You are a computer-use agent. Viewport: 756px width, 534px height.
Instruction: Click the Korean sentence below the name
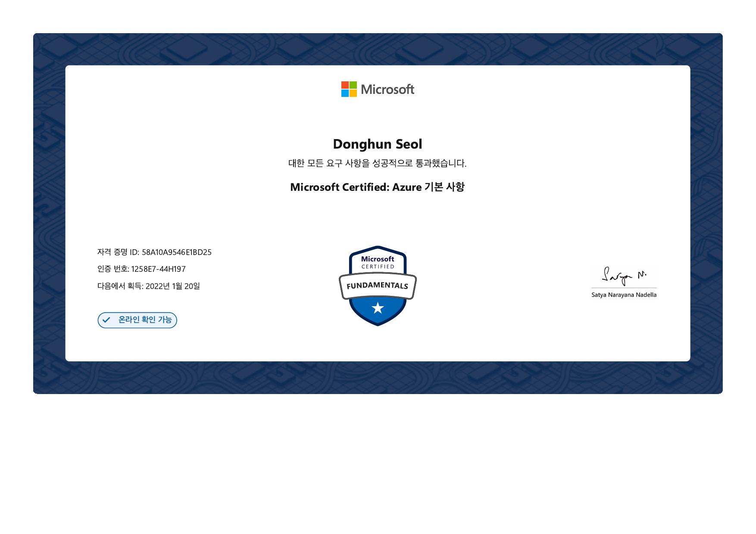click(377, 163)
